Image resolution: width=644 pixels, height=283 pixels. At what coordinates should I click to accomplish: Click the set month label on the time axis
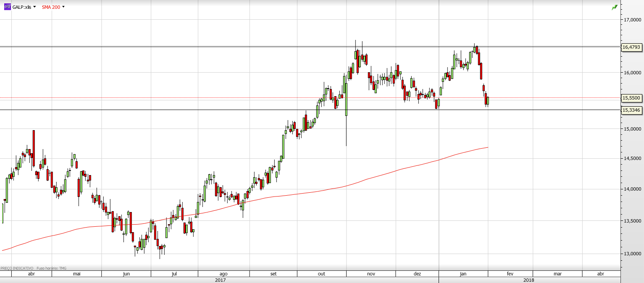point(273,274)
